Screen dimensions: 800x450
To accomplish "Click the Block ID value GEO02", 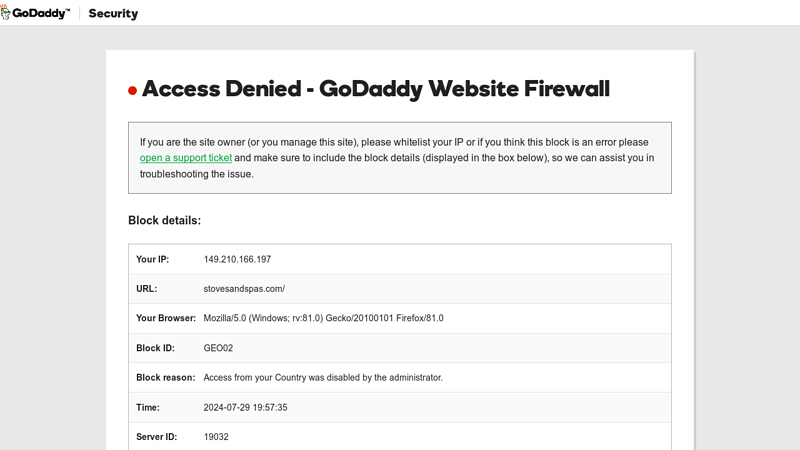I will coord(218,348).
